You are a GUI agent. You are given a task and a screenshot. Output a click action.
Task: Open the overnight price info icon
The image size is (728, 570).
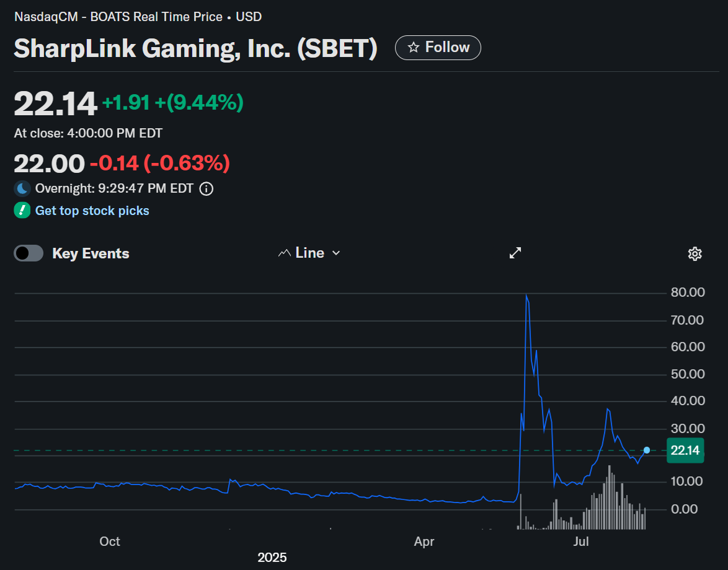pos(206,189)
